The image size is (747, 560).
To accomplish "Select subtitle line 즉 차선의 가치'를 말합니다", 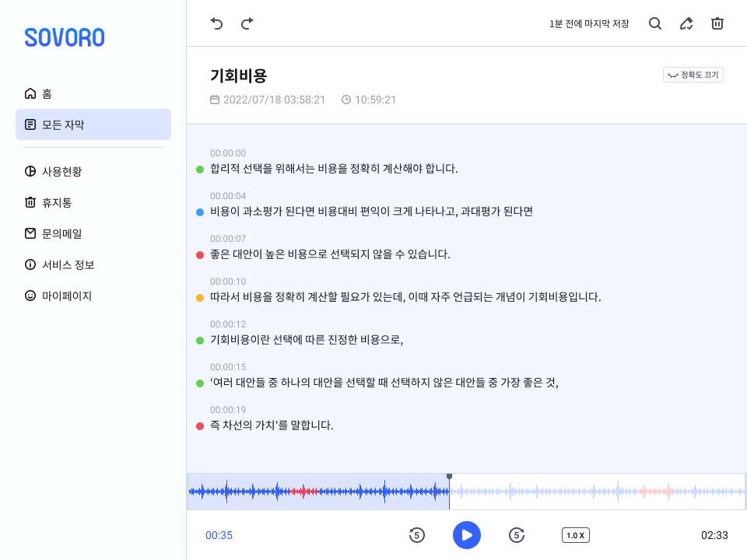I will [272, 425].
